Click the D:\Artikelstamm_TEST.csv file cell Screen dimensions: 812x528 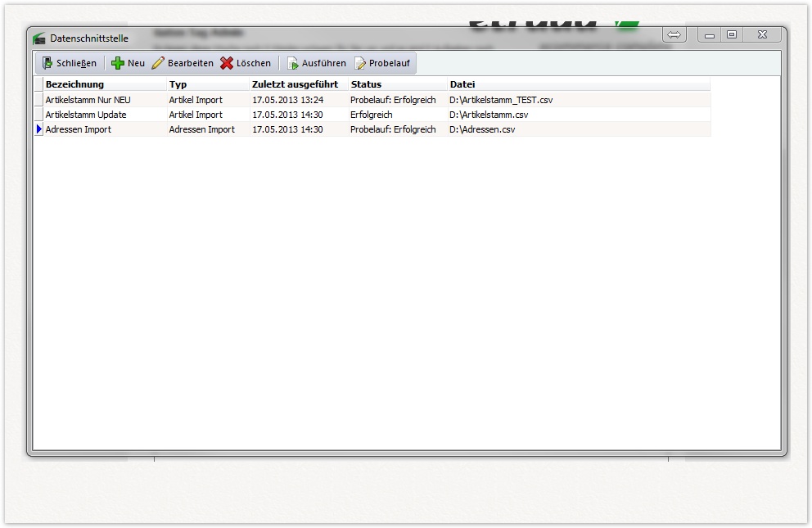[x=501, y=100]
